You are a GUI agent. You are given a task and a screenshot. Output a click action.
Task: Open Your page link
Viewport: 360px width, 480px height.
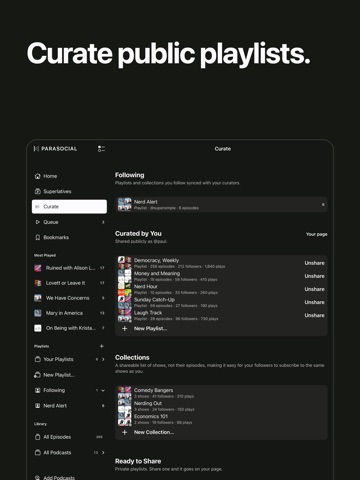coord(317,234)
